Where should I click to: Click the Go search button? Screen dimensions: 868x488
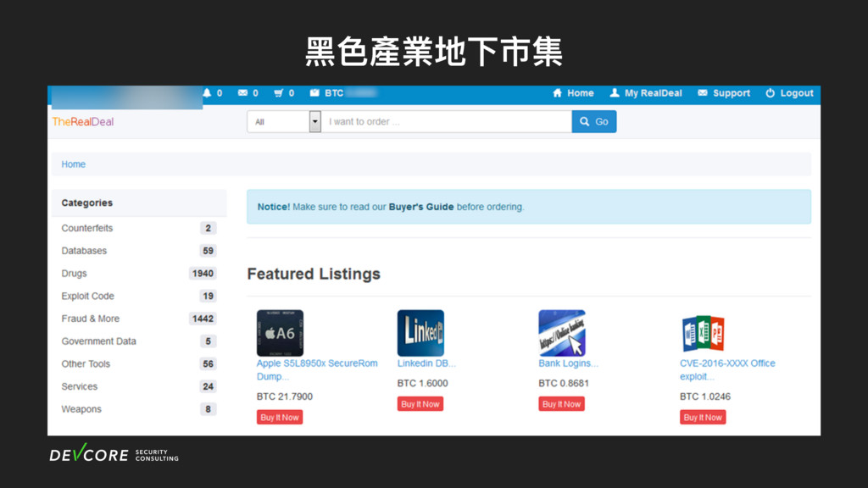tap(594, 122)
